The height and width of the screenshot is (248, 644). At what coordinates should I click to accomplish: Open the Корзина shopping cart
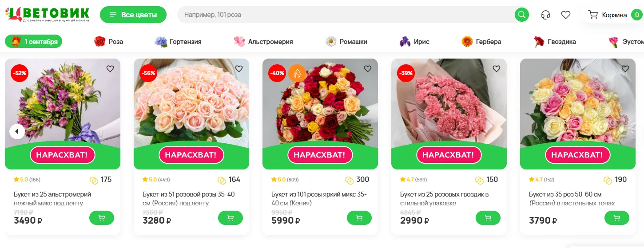click(x=613, y=15)
